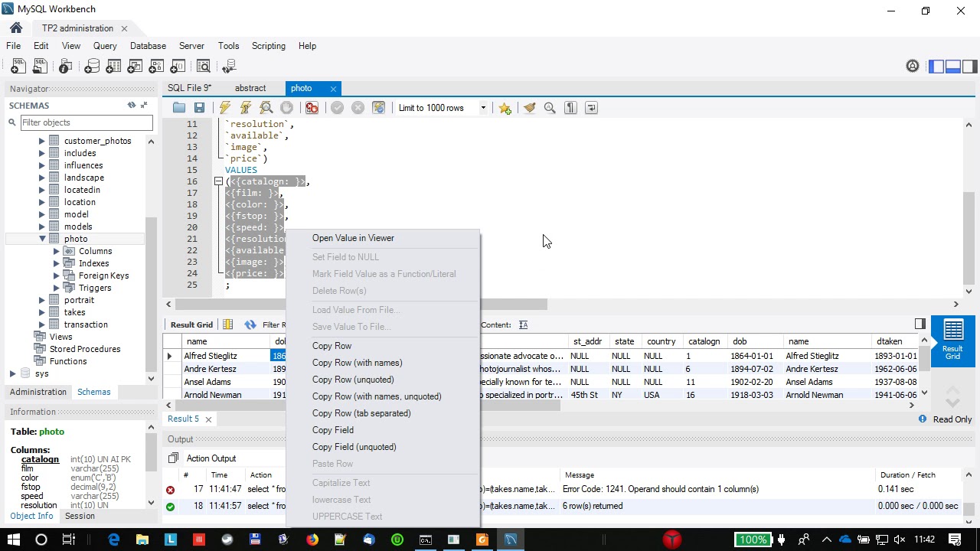The image size is (980, 551).
Task: Toggle the right sidebar visibility
Action: tap(970, 67)
